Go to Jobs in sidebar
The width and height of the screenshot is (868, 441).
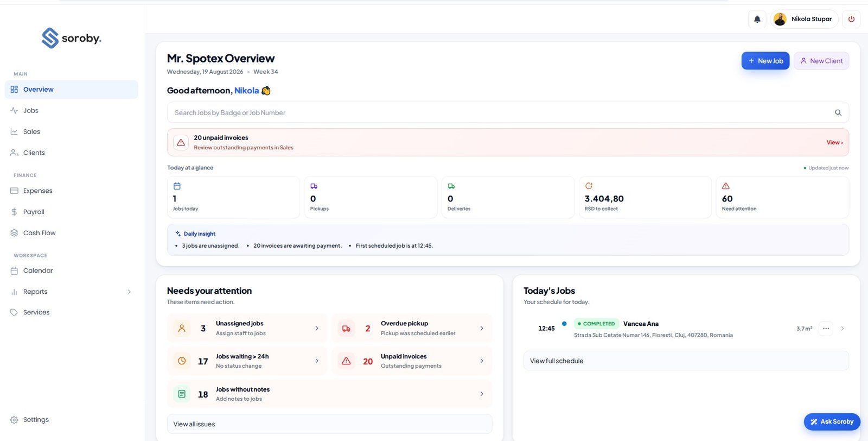72,110
